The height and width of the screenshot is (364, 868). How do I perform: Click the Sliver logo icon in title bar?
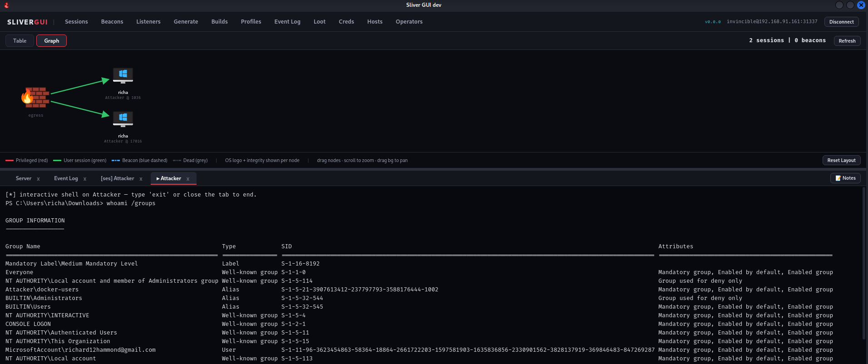[x=6, y=5]
